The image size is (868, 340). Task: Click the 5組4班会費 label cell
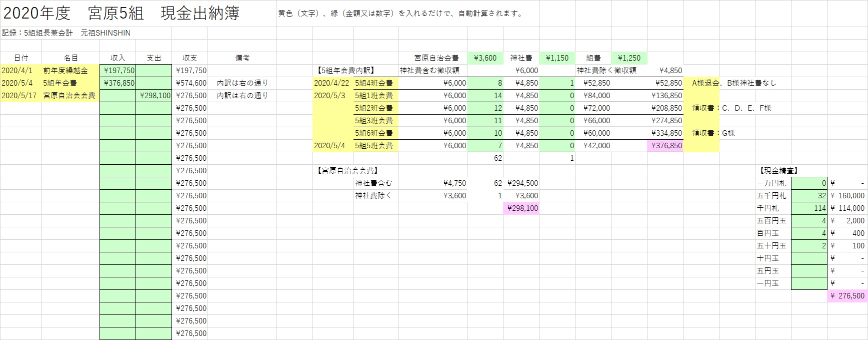(x=375, y=83)
